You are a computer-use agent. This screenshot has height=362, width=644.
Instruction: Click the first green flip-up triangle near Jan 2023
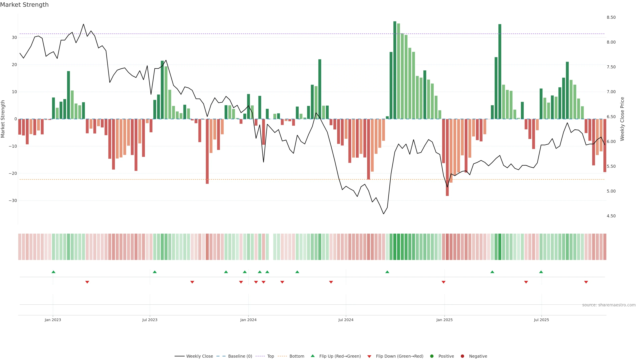point(53,272)
